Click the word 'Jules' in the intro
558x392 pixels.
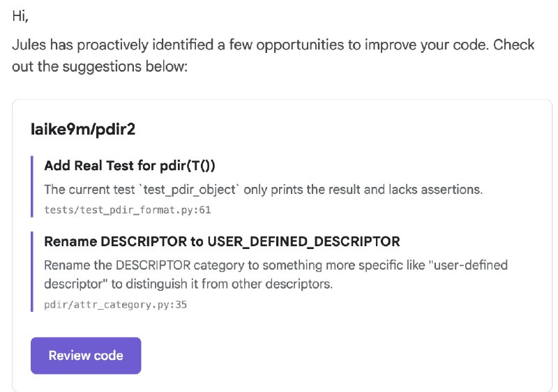pos(29,45)
